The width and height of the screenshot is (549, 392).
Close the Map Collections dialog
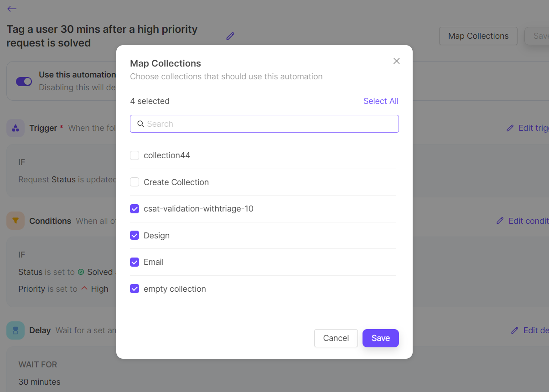(396, 61)
